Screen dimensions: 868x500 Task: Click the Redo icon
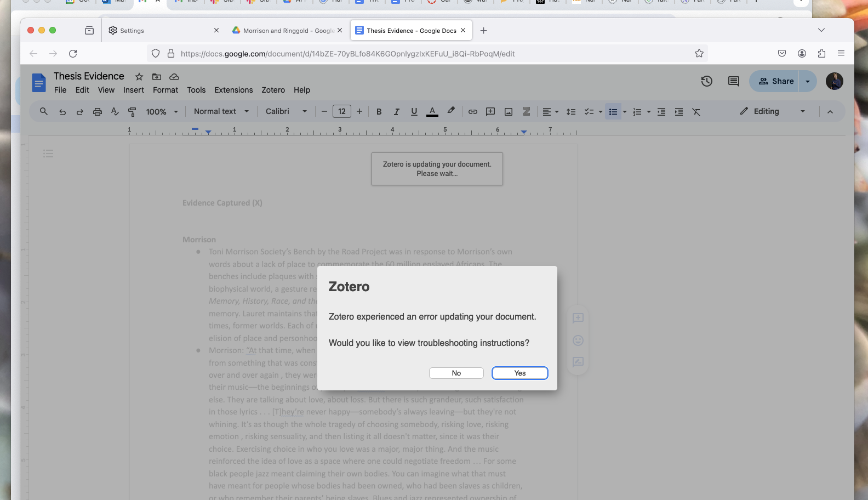[x=80, y=112]
